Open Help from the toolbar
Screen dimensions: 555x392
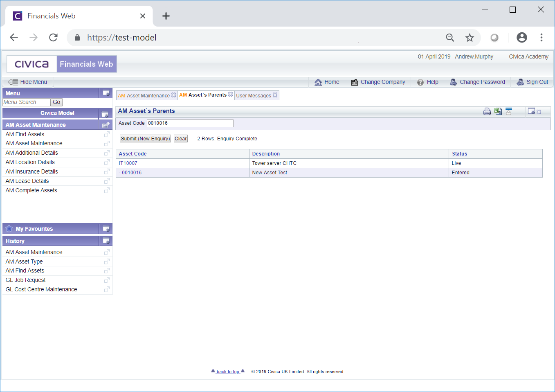click(x=427, y=82)
